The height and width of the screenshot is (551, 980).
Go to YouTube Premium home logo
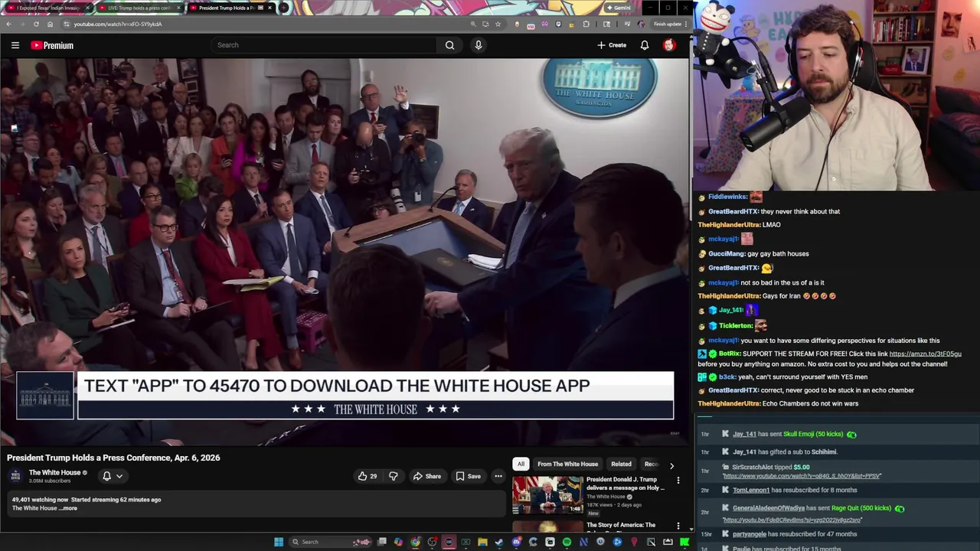point(52,45)
